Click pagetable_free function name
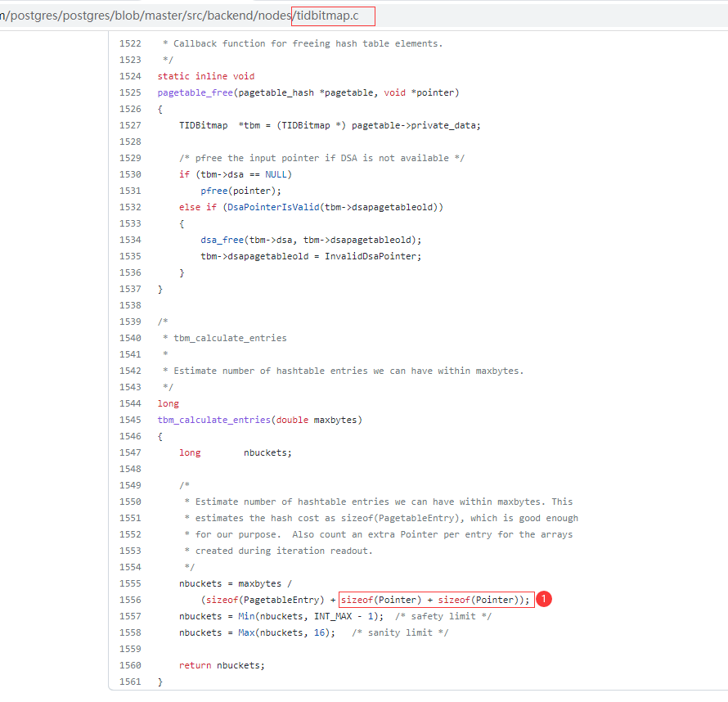 click(195, 92)
